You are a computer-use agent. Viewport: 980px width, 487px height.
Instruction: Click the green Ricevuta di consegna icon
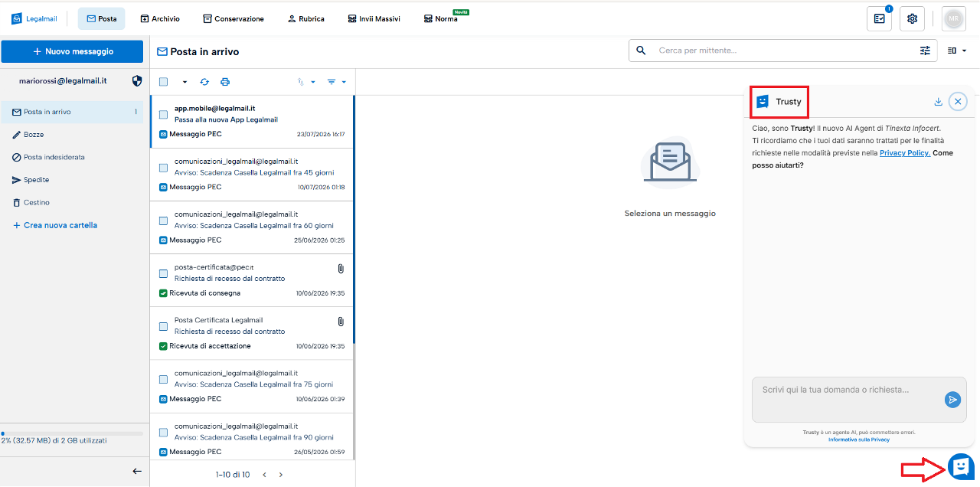163,293
